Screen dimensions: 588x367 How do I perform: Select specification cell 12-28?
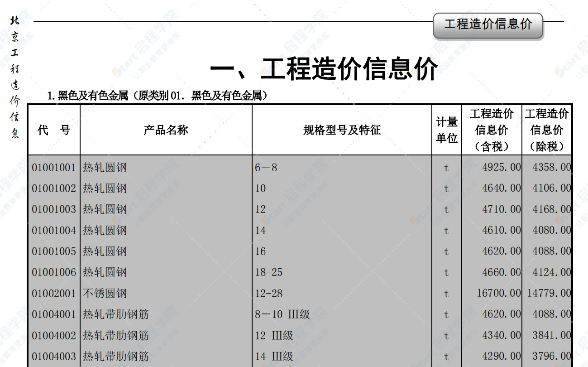tap(269, 294)
